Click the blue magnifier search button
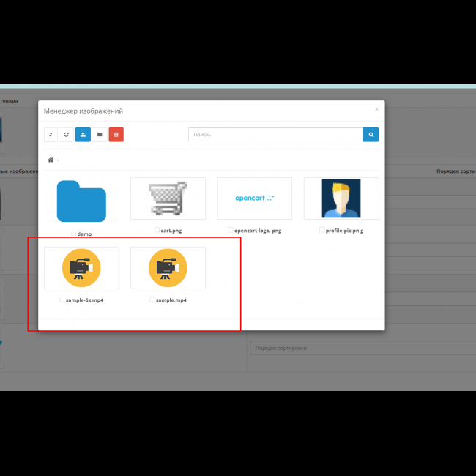This screenshot has width=476, height=476. pos(371,135)
